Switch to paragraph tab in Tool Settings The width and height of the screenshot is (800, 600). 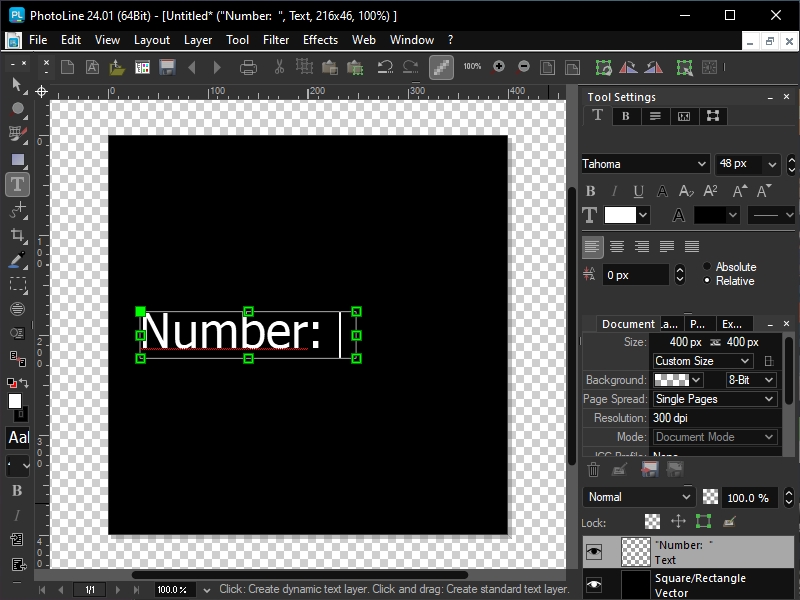655,116
